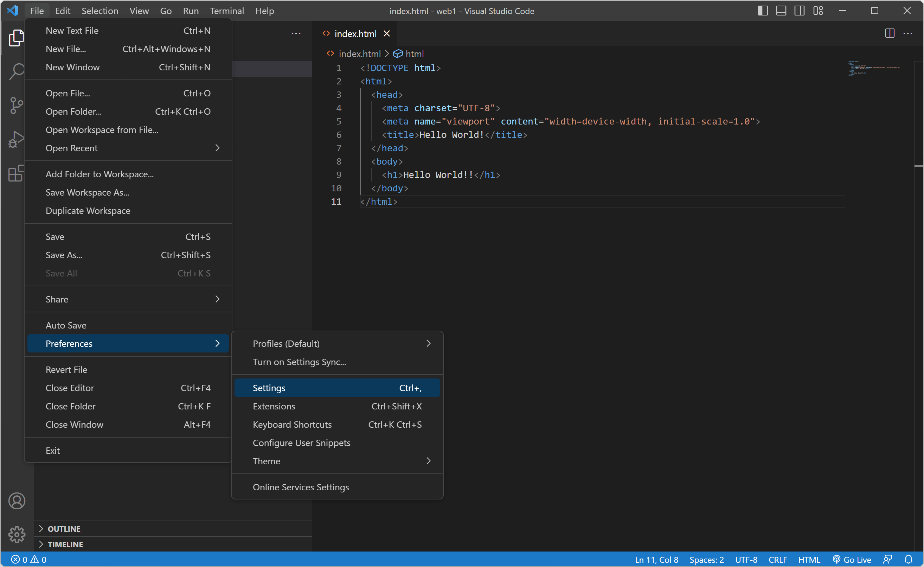Toggle Auto Save in File menu
This screenshot has width=924, height=567.
(66, 325)
